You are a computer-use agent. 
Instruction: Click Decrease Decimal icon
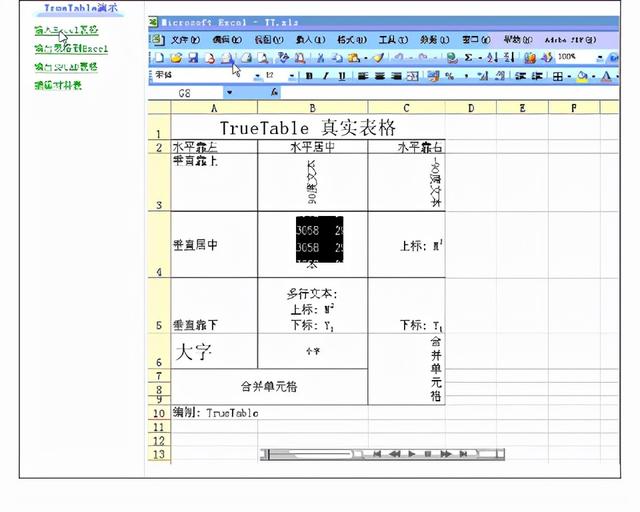(x=500, y=76)
